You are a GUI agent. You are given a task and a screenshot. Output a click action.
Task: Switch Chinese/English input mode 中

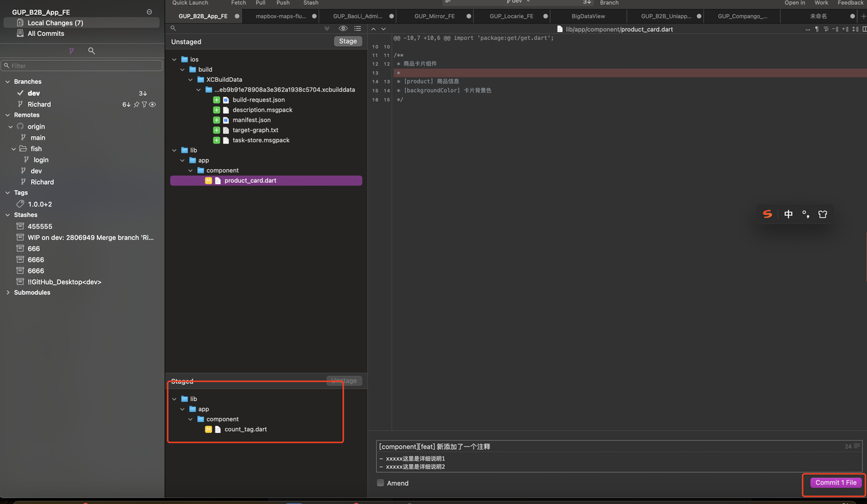tap(788, 214)
